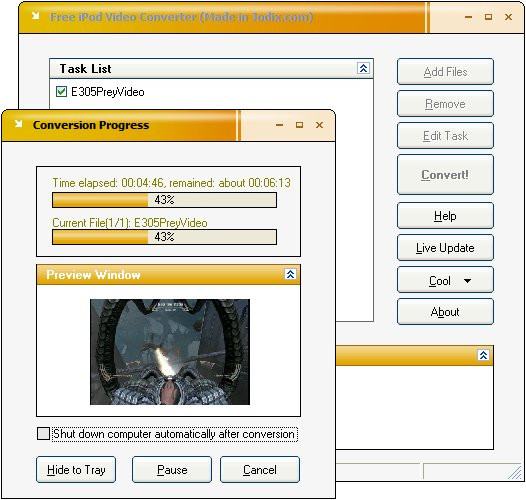The image size is (526, 500).
Task: Collapse the Preview Window panel chevron
Action: [291, 274]
